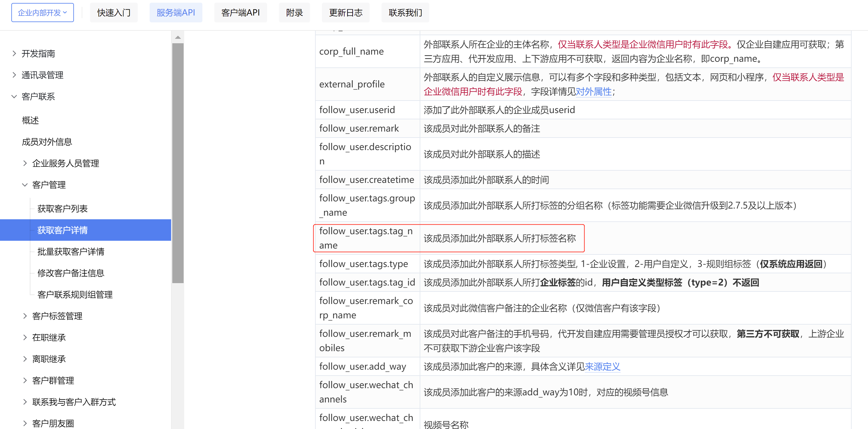Expand the 开发指南 chevron
This screenshot has width=868, height=429.
[x=14, y=53]
